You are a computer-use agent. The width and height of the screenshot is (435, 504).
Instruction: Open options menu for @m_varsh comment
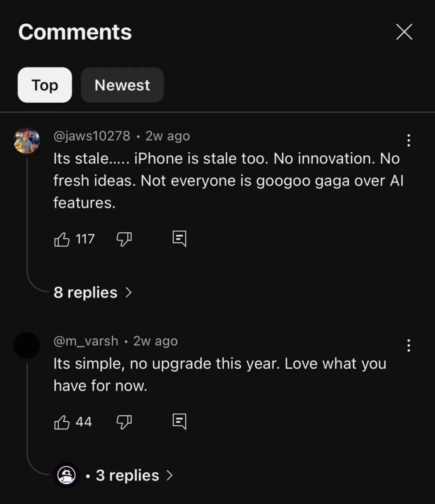[x=409, y=345]
